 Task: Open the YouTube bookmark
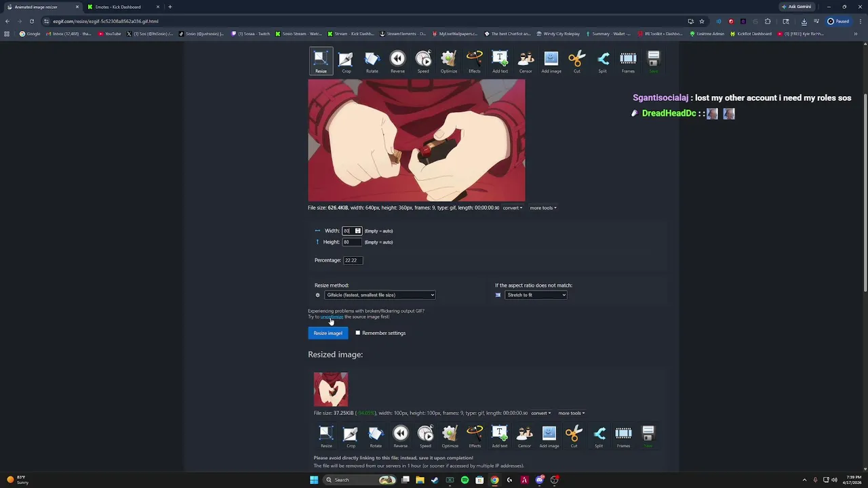tap(109, 34)
